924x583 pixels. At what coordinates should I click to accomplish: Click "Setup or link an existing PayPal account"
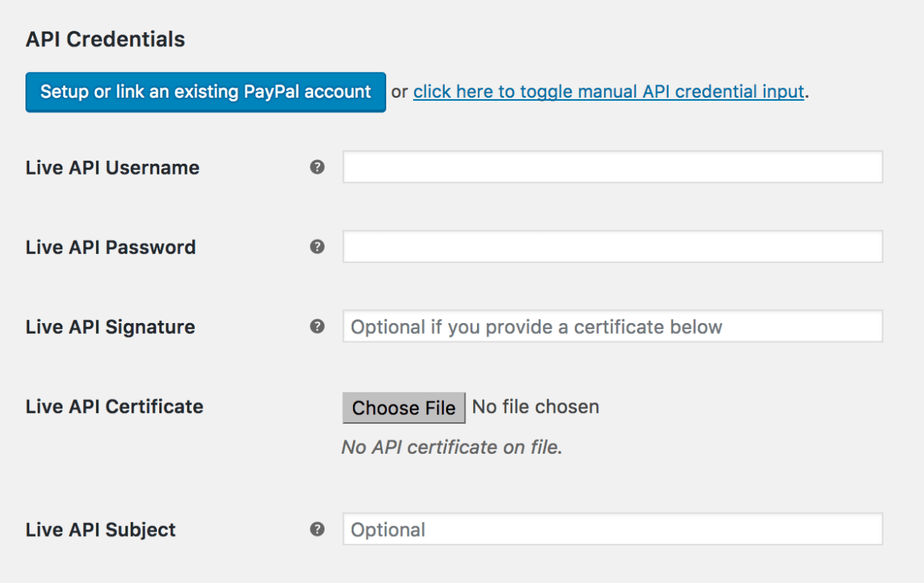(205, 92)
